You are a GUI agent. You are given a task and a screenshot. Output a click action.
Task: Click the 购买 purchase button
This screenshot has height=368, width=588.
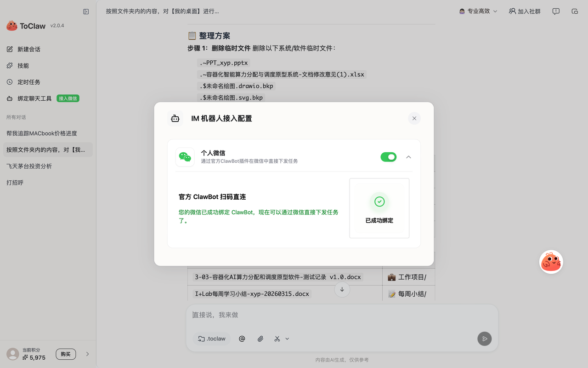click(66, 354)
